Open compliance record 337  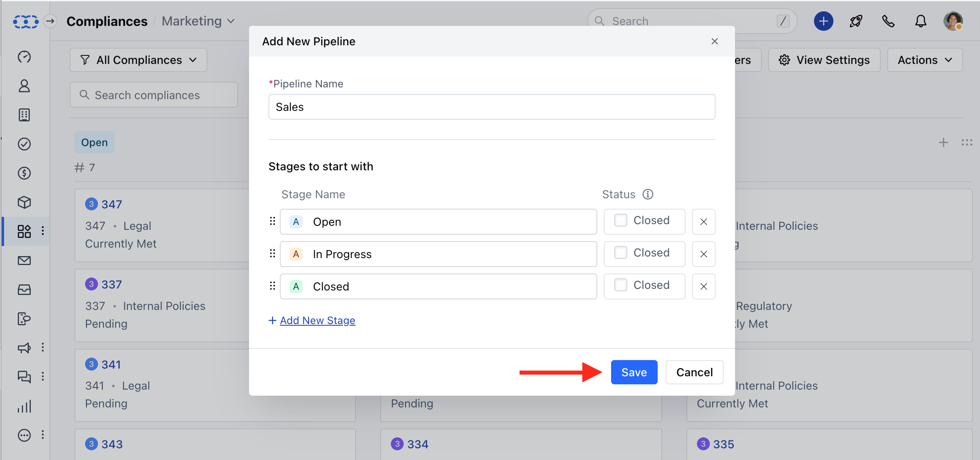(112, 284)
